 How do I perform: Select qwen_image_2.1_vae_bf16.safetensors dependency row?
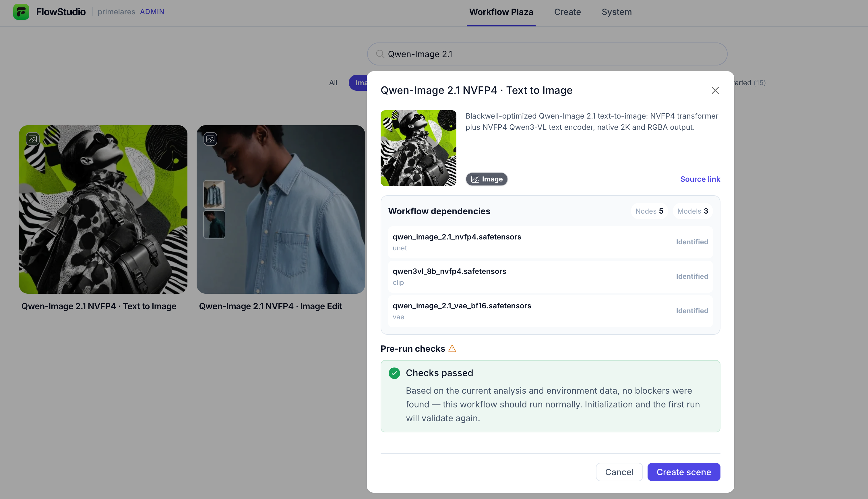point(550,311)
